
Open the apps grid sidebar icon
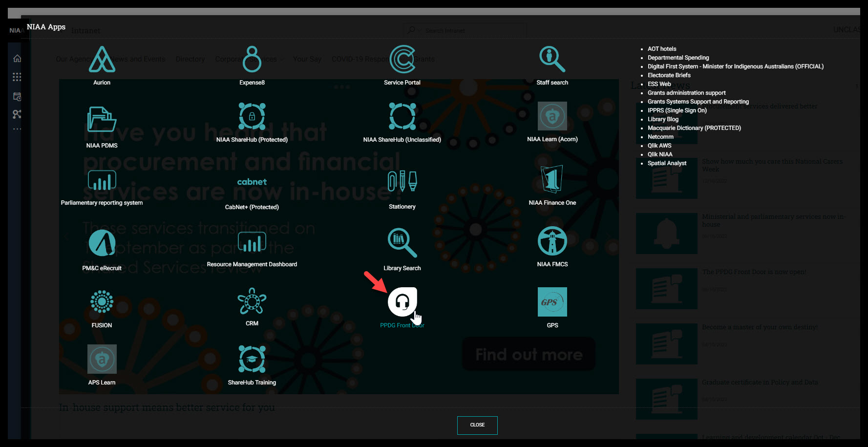(17, 77)
